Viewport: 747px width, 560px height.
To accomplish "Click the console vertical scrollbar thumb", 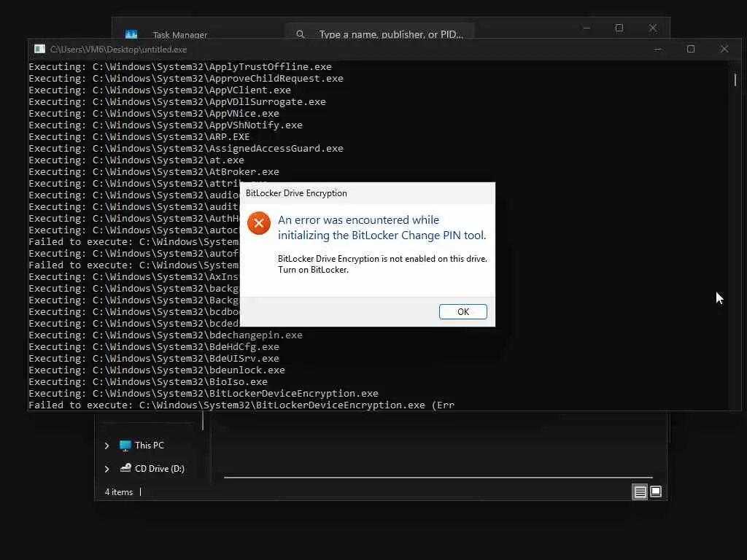I will [x=735, y=80].
